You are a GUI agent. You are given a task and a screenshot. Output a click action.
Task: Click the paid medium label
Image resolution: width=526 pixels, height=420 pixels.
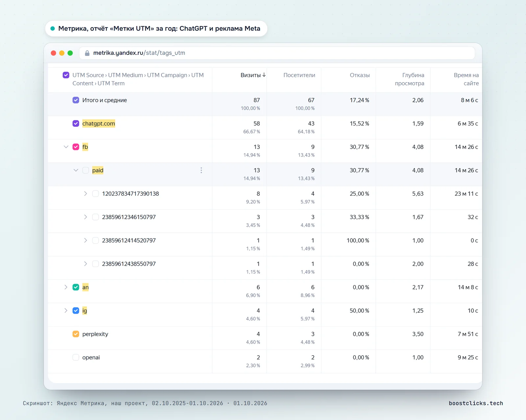(98, 170)
